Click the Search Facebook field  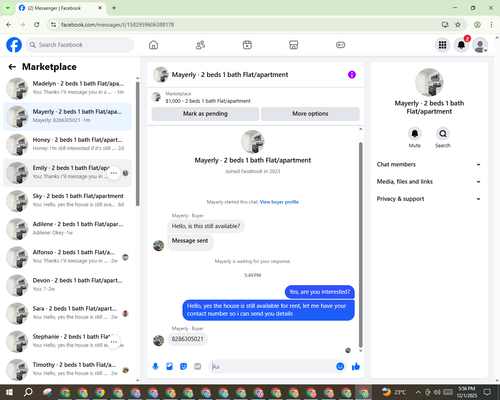coord(80,45)
